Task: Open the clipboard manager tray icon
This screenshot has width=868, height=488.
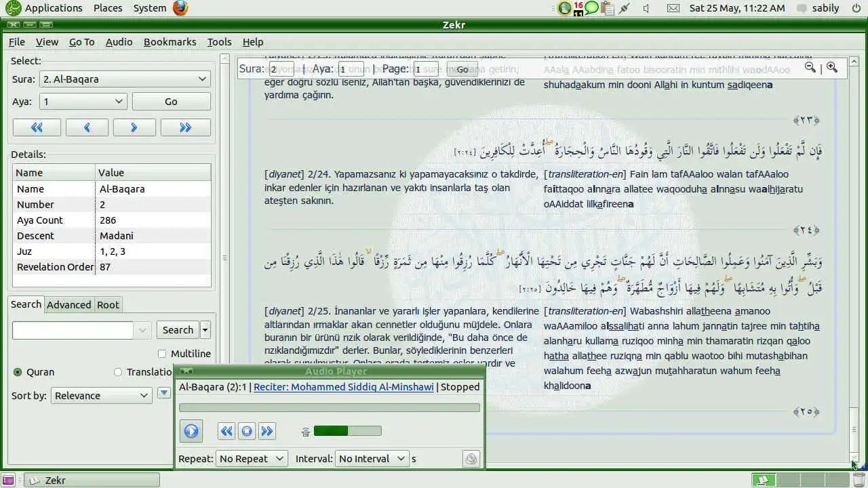Action: [607, 8]
